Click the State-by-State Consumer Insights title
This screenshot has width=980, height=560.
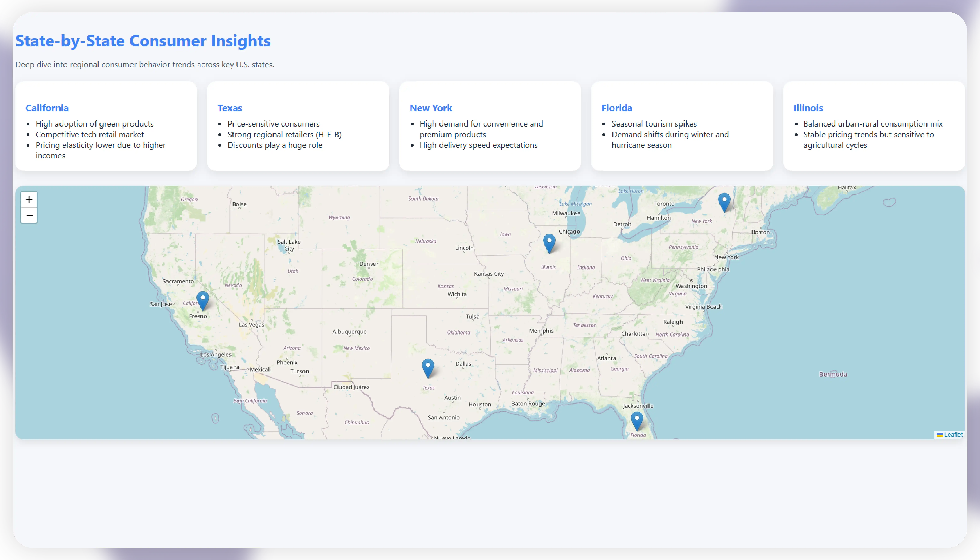point(143,41)
